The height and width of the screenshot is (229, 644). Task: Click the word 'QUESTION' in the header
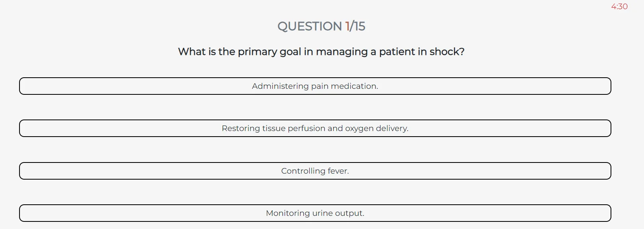pos(310,26)
